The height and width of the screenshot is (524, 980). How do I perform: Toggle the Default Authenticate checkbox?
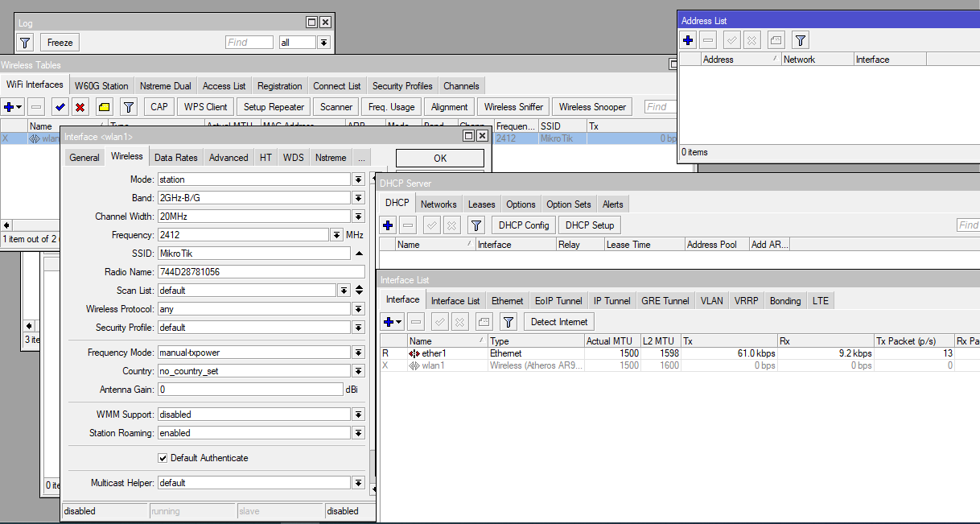pos(163,458)
